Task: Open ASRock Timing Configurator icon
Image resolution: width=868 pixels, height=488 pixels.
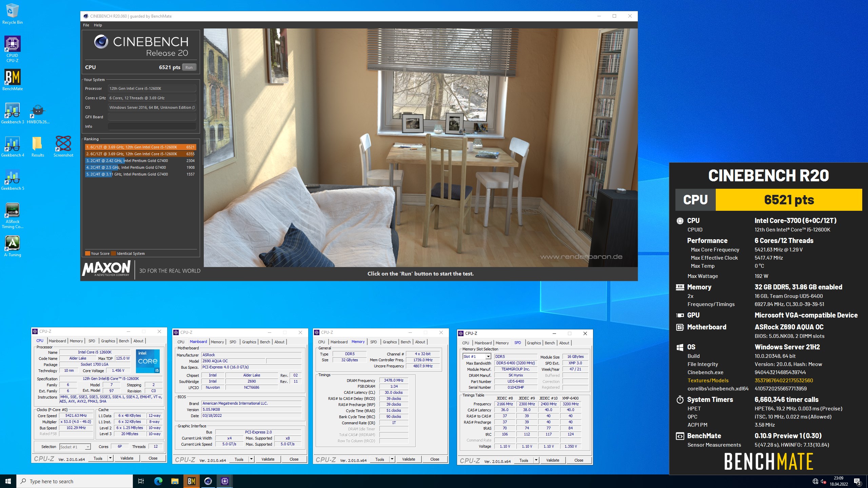Action: click(x=12, y=216)
